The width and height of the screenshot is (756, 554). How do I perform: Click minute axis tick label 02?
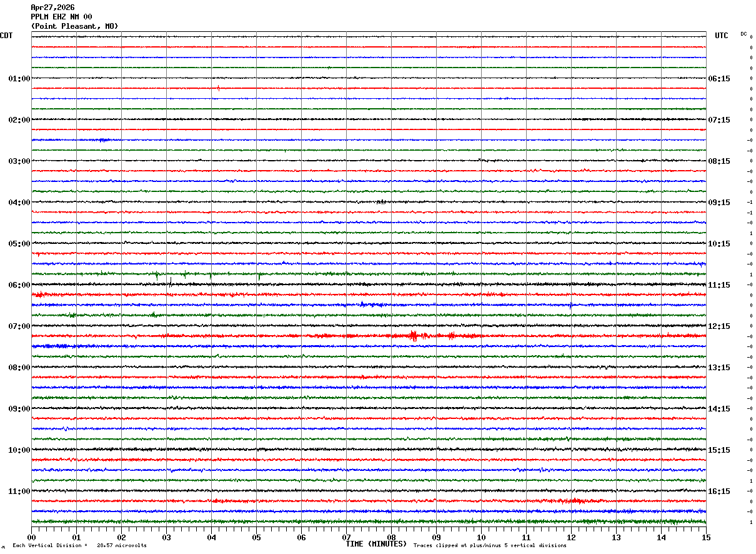point(122,537)
